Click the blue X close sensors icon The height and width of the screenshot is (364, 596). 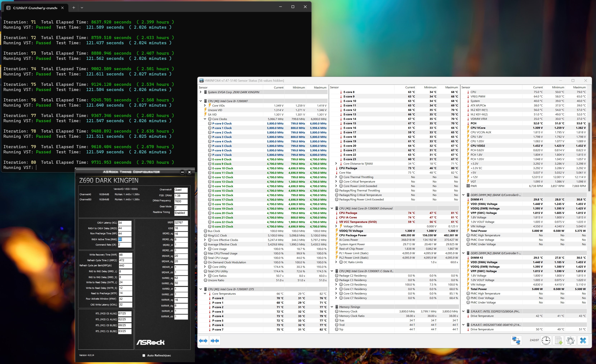(x=583, y=341)
